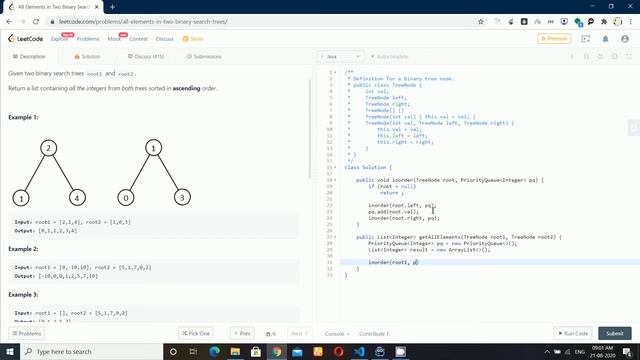Collapse inorder method fold arrow at line 18

(x=336, y=180)
